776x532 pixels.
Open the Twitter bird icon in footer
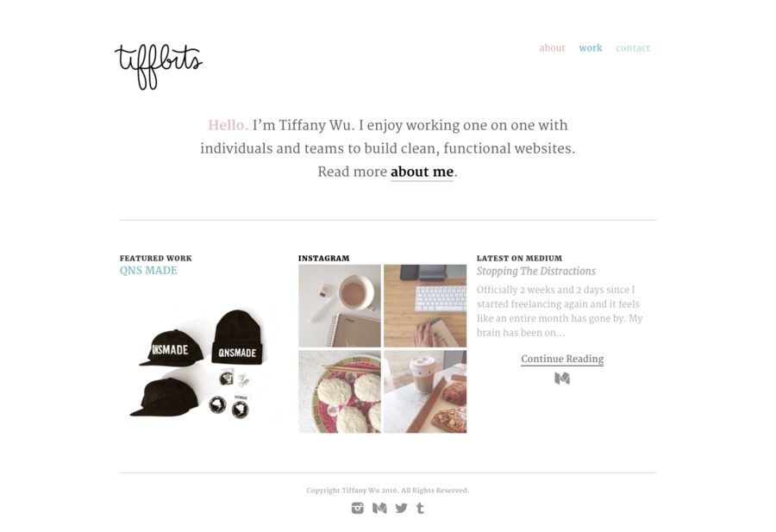(401, 508)
